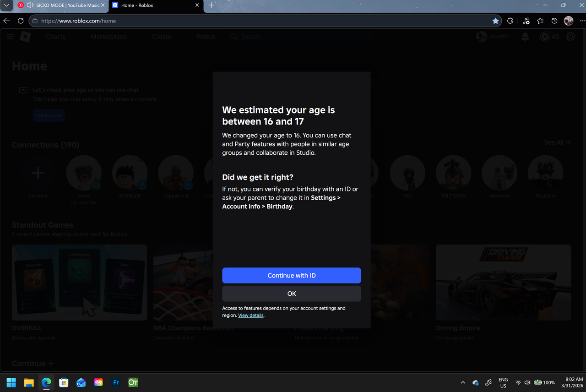The image size is (586, 392).
Task: Go to the Create page
Action: click(162, 37)
